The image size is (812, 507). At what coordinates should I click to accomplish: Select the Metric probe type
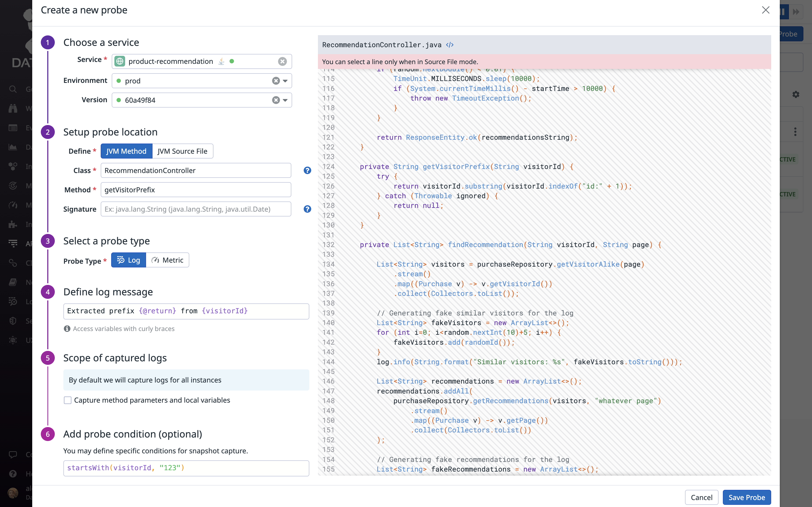coord(168,260)
